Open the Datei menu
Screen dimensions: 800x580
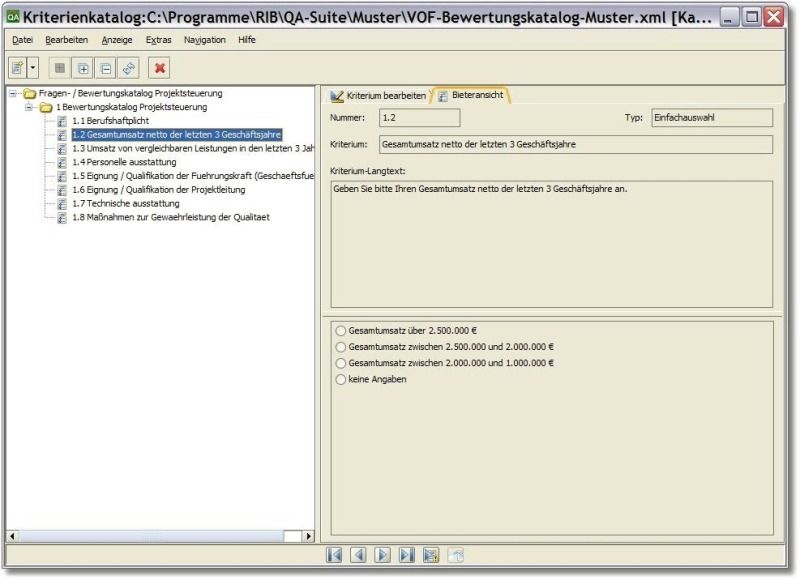[22, 40]
